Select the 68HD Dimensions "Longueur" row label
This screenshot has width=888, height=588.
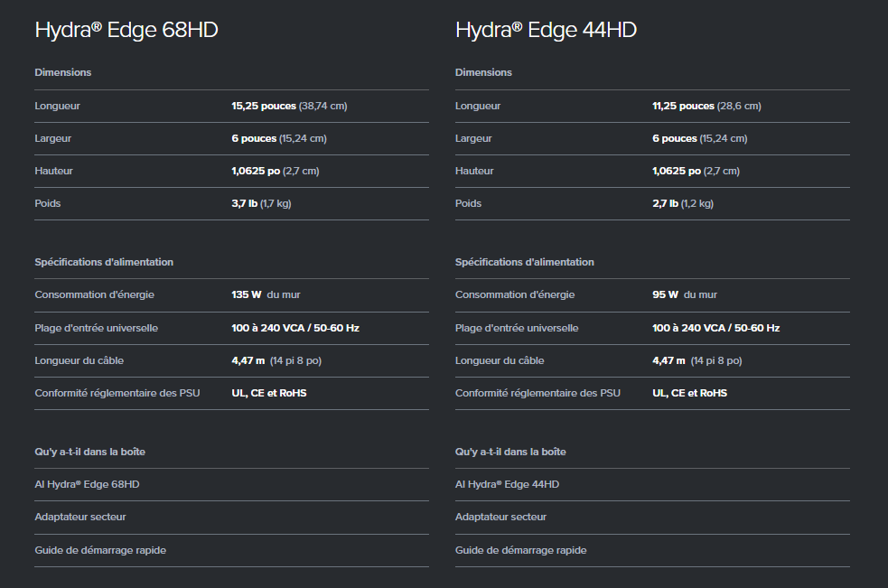pos(57,106)
